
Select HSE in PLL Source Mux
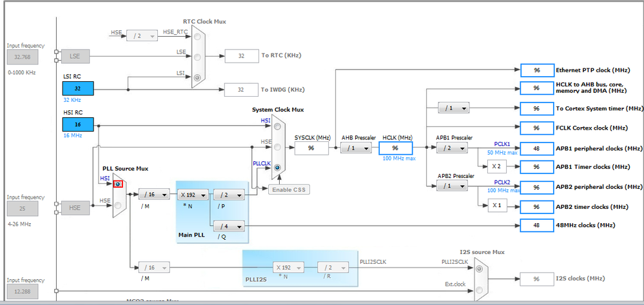click(118, 206)
